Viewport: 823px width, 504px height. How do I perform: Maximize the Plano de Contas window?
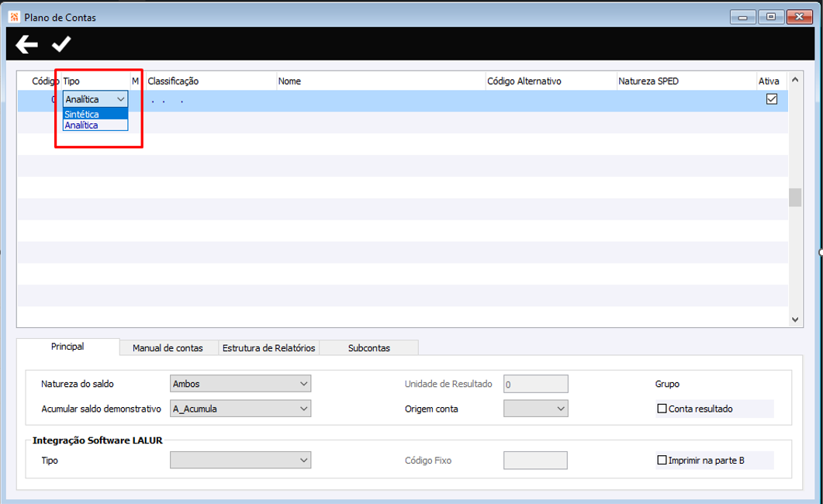pyautogui.click(x=770, y=17)
